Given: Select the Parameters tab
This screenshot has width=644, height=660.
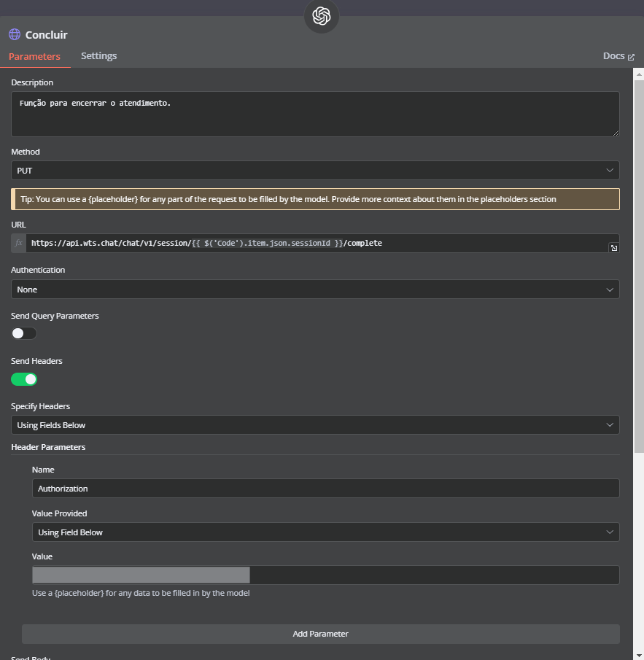Looking at the screenshot, I should [x=34, y=56].
